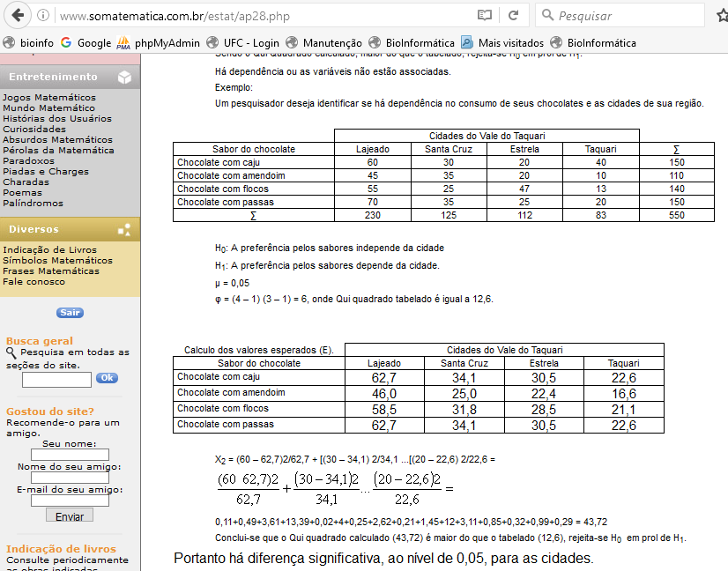Click the Estrela observed value 47

tap(524, 189)
